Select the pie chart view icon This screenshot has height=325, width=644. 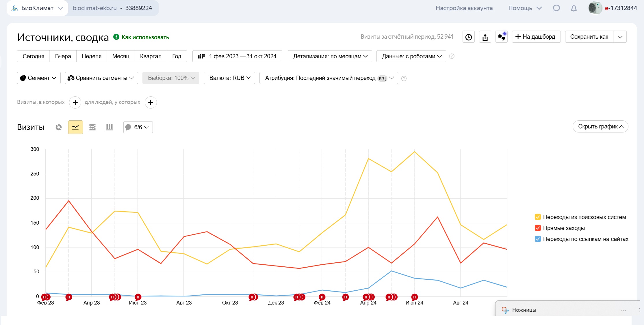59,127
